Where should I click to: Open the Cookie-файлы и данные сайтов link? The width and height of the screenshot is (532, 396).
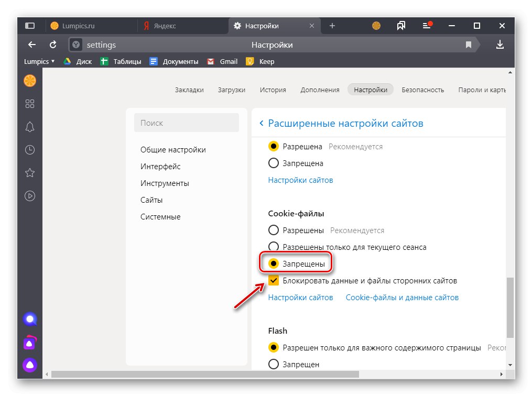pyautogui.click(x=401, y=297)
